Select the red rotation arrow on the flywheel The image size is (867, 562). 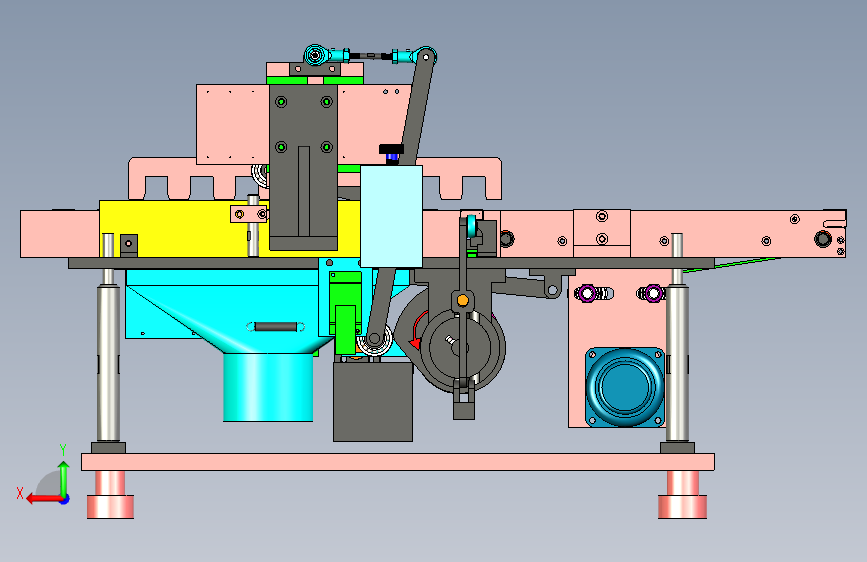[416, 331]
